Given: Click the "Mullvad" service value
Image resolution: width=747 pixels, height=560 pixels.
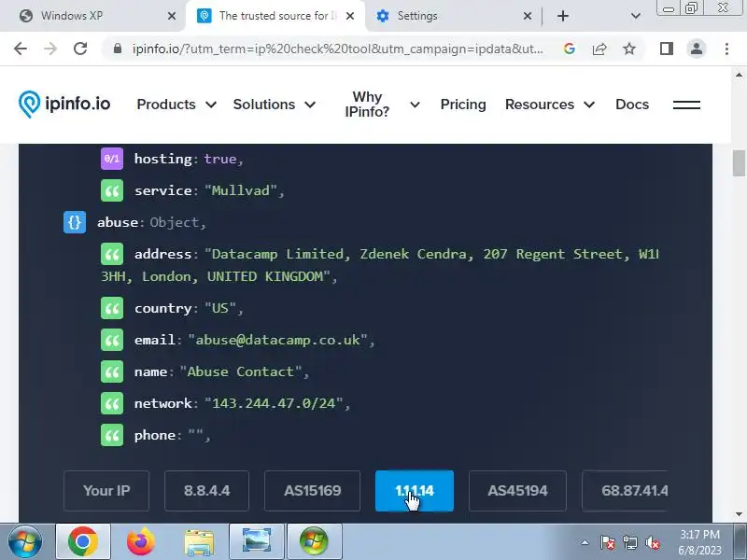Looking at the screenshot, I should pos(241,190).
